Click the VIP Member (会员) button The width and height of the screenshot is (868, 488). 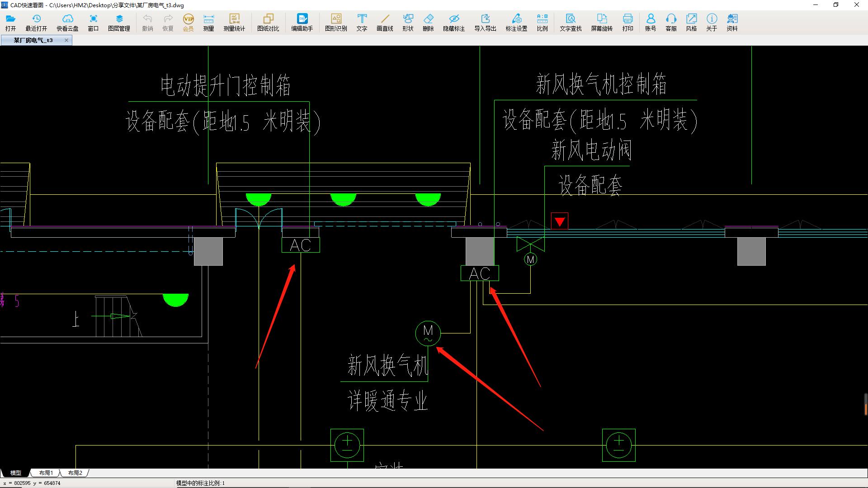click(188, 22)
